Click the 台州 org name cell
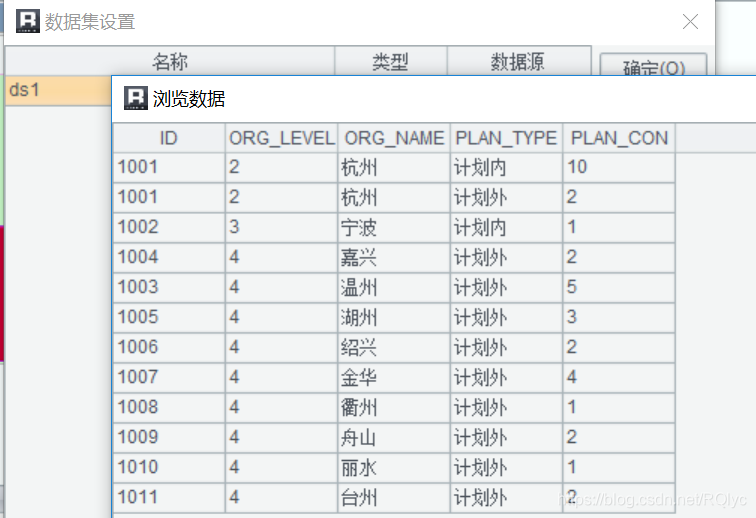Viewport: 756px width, 518px height. [394, 497]
